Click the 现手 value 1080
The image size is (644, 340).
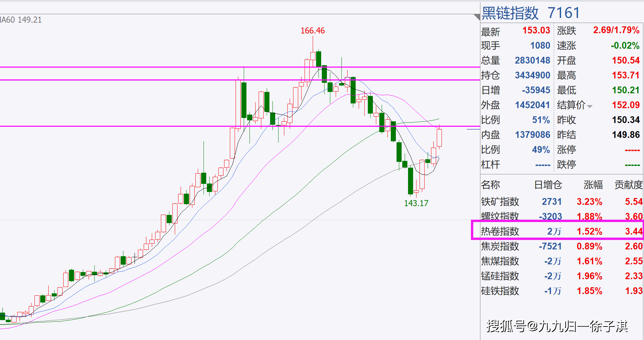pyautogui.click(x=540, y=46)
